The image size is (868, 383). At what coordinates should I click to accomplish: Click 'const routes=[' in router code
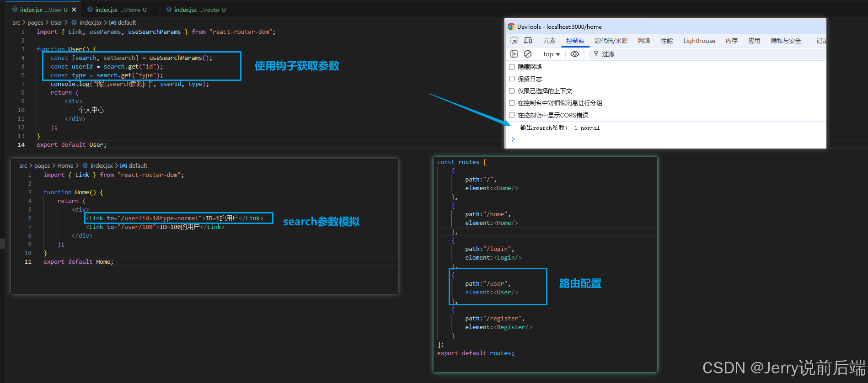tap(461, 162)
